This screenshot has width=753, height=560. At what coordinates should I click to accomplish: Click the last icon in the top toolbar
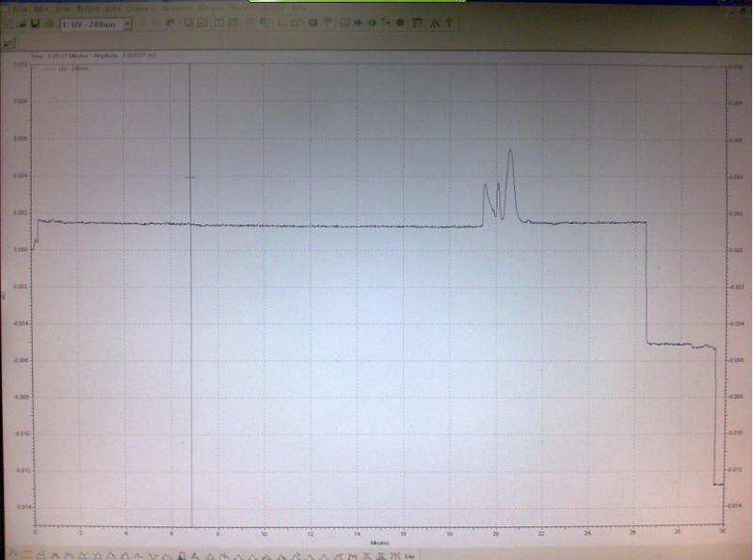pyautogui.click(x=449, y=23)
